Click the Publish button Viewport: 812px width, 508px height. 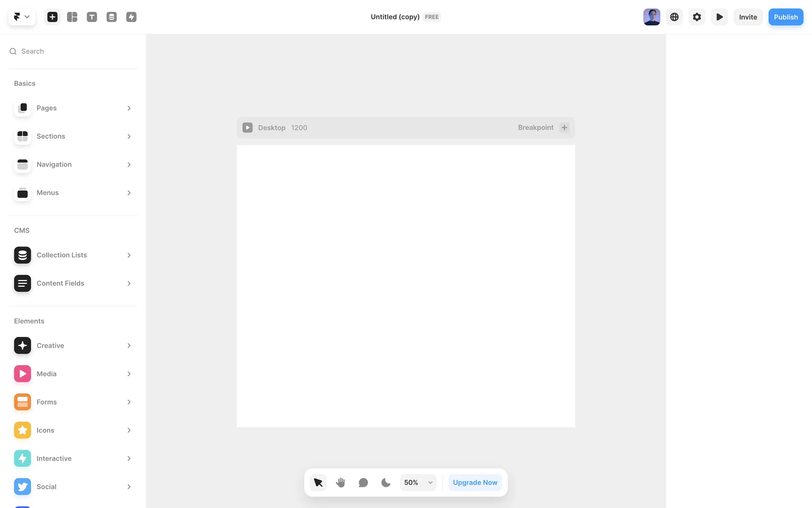click(x=785, y=17)
